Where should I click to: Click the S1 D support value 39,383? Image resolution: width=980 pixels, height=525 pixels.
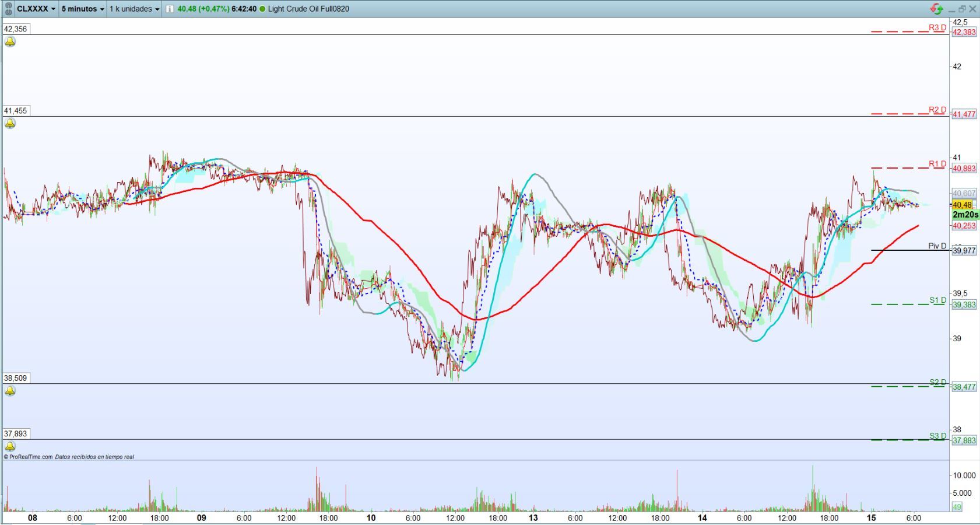point(964,304)
